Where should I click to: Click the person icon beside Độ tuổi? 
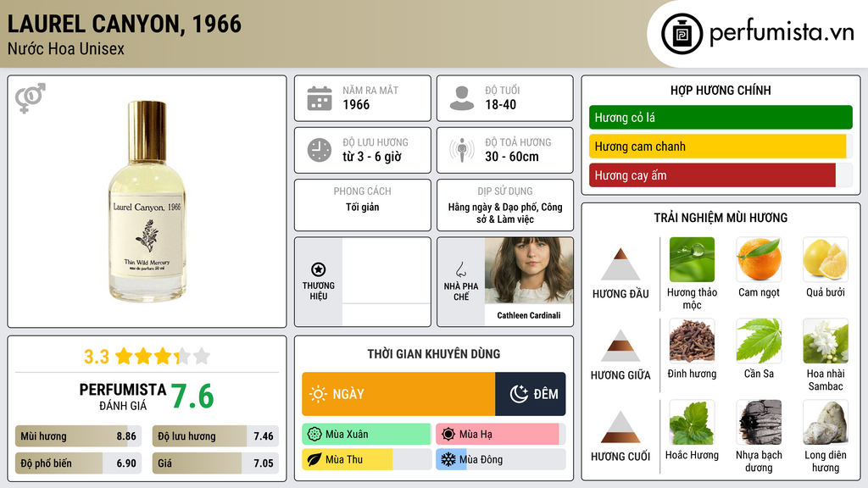pyautogui.click(x=462, y=98)
